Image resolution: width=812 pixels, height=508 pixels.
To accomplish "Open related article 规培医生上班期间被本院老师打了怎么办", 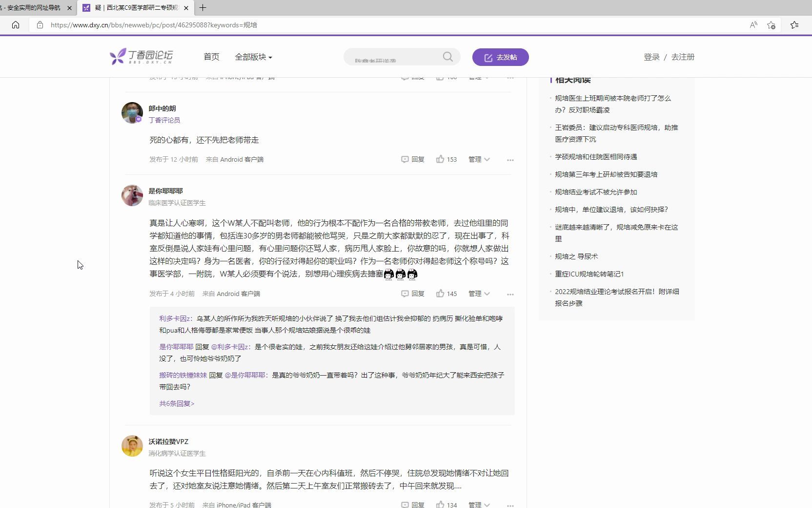I will [613, 104].
